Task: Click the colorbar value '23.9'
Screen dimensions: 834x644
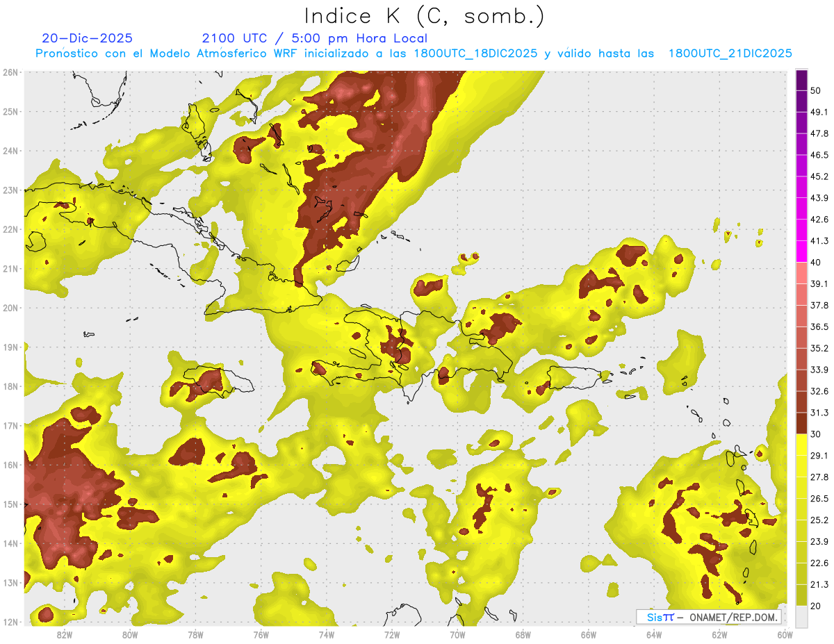Action: click(x=819, y=542)
